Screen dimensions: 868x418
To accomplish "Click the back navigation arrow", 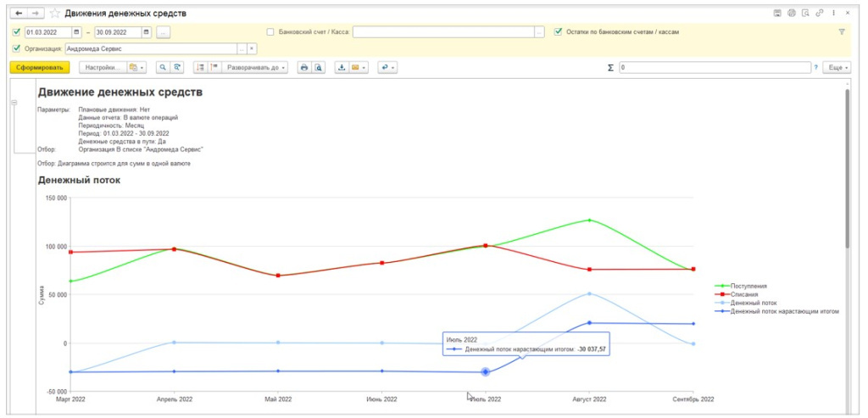I will pos(19,14).
